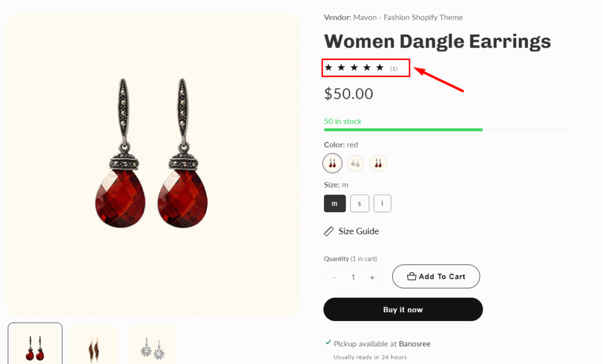This screenshot has height=364, width=602.
Task: Click the third rating star
Action: [x=354, y=68]
